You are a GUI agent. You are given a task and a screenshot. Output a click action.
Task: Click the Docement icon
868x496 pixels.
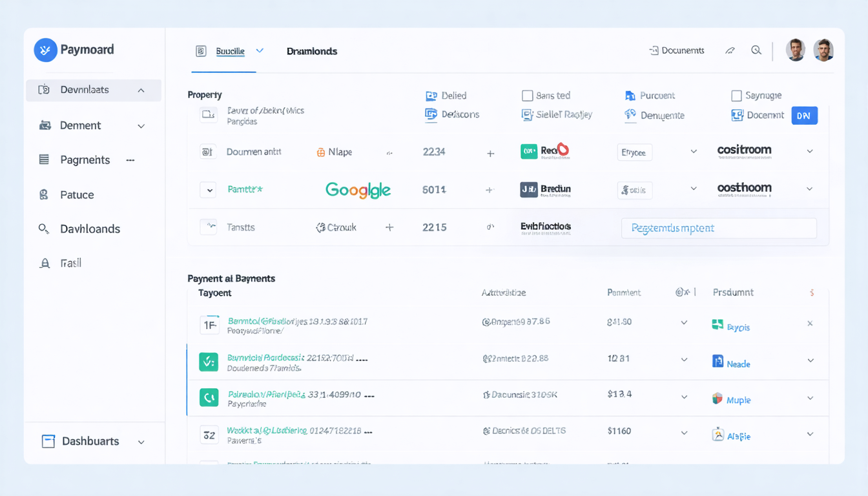pos(737,115)
